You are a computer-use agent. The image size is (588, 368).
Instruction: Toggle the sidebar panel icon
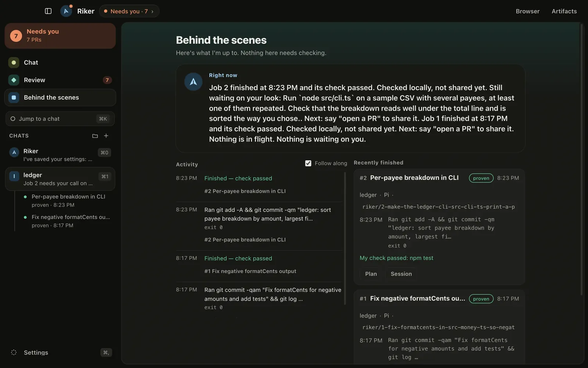pyautogui.click(x=48, y=11)
